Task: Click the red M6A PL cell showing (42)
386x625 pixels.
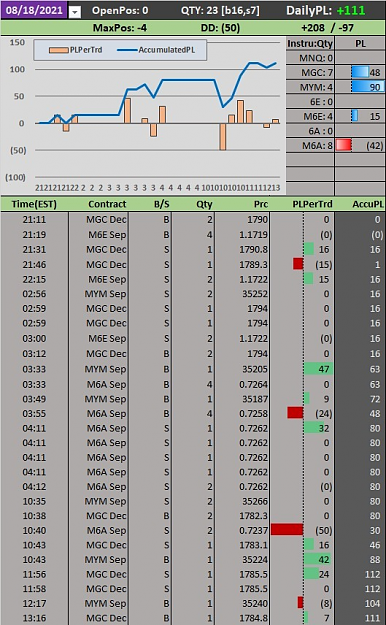Action: [360, 145]
